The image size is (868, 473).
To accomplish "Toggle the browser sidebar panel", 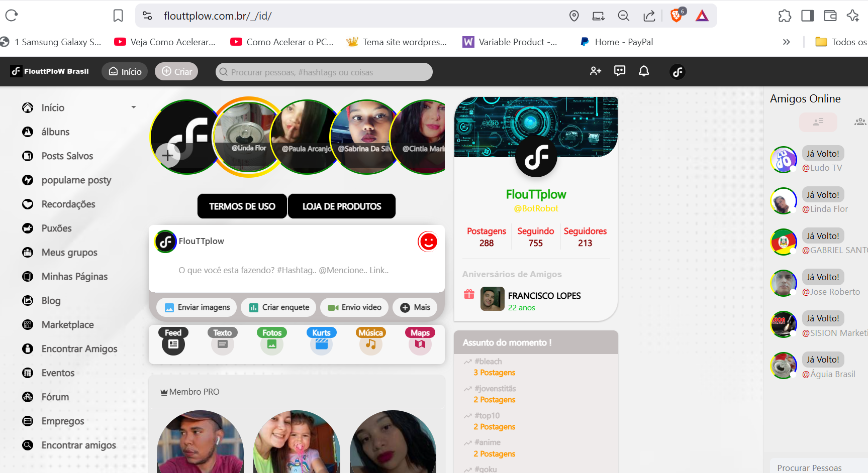I will coord(807,16).
